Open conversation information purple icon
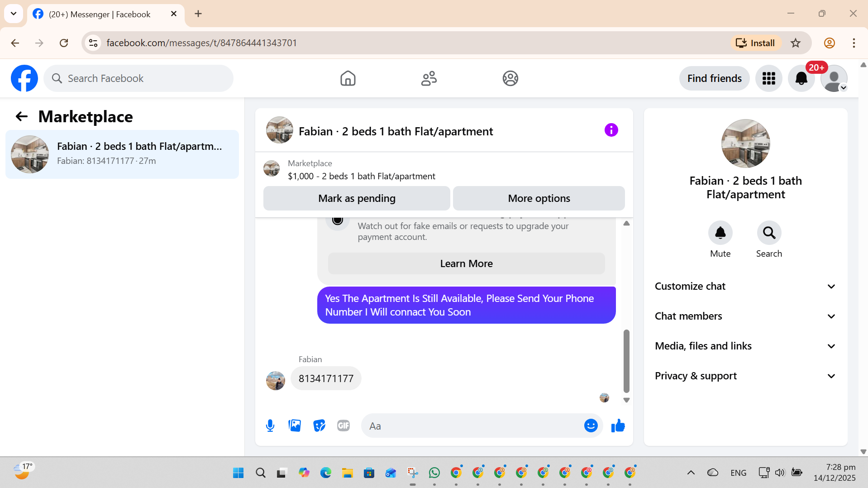Viewport: 868px width, 488px height. coord(611,130)
